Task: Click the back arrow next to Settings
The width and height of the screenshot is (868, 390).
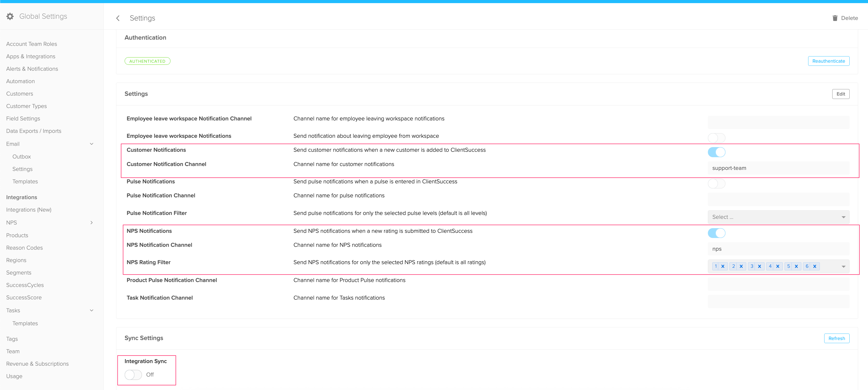Action: coord(118,18)
